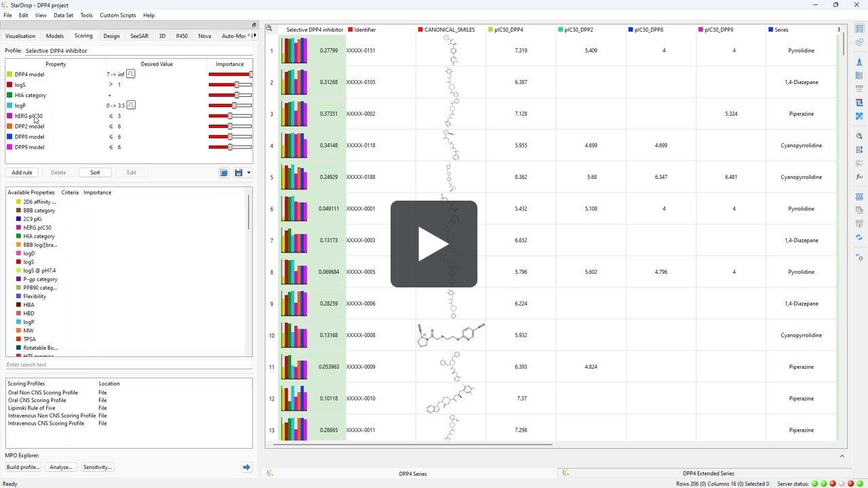Viewport: 868px width, 488px height.
Task: Click the logP desired-value function icon
Action: (x=131, y=105)
